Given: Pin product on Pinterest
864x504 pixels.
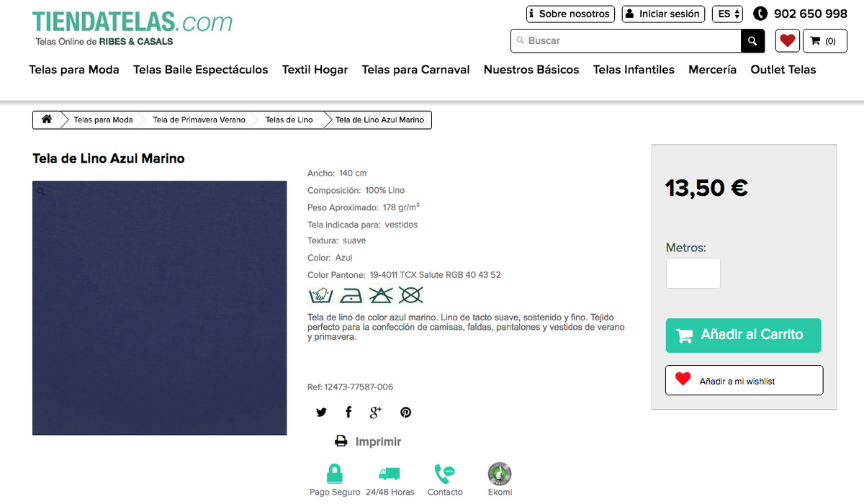Looking at the screenshot, I should point(406,412).
